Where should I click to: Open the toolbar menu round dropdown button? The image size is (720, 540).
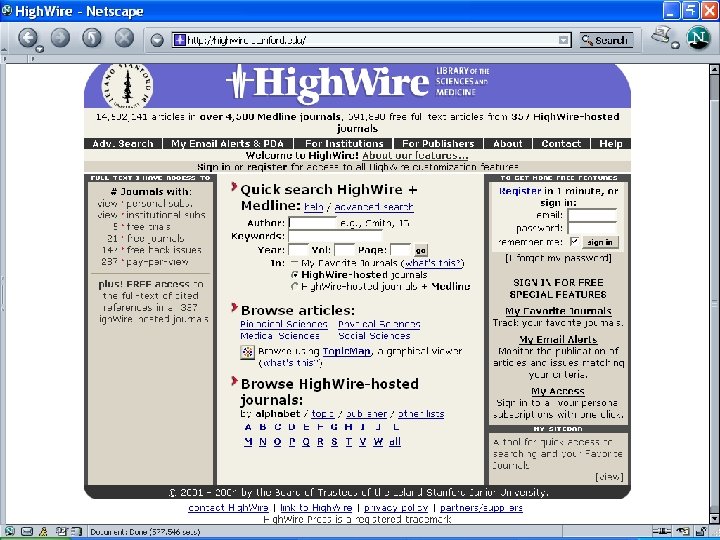157,40
